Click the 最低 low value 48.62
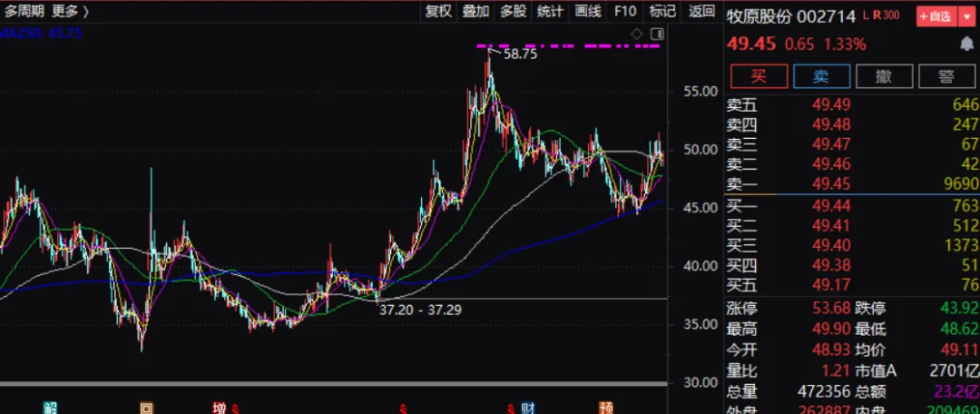The width and height of the screenshot is (980, 414). (959, 329)
